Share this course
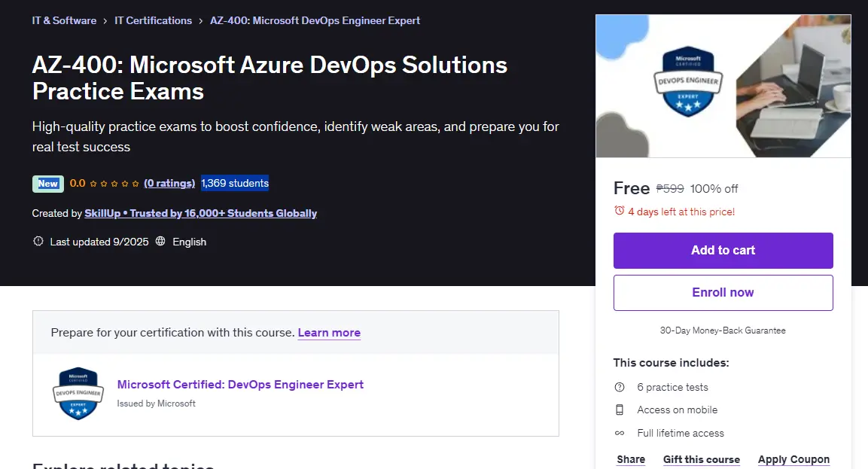868x469 pixels. (631, 459)
